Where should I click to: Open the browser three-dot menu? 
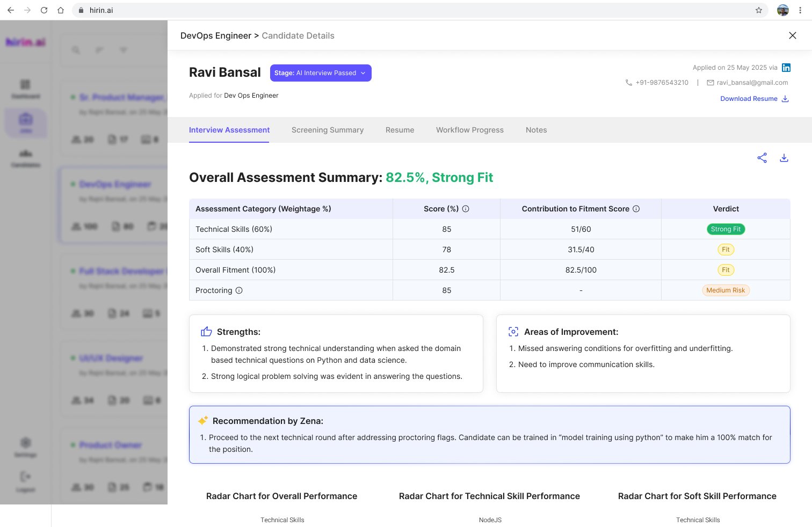[x=800, y=10]
